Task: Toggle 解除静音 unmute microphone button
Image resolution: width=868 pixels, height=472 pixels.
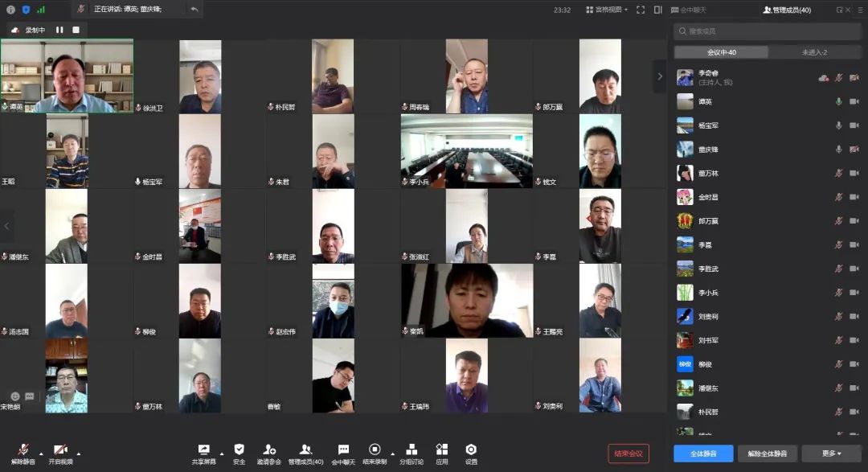Action: click(23, 450)
